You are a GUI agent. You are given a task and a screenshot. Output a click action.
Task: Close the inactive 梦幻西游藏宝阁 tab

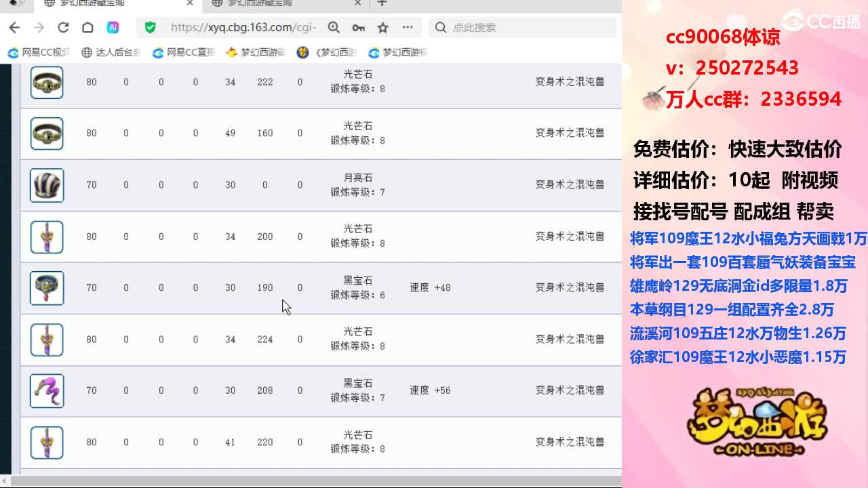click(358, 3)
